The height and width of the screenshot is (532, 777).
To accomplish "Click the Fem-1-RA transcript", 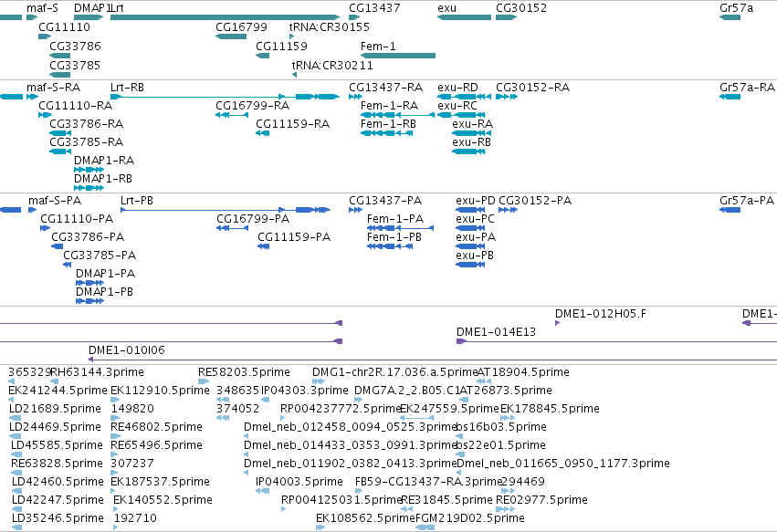I will [x=398, y=115].
